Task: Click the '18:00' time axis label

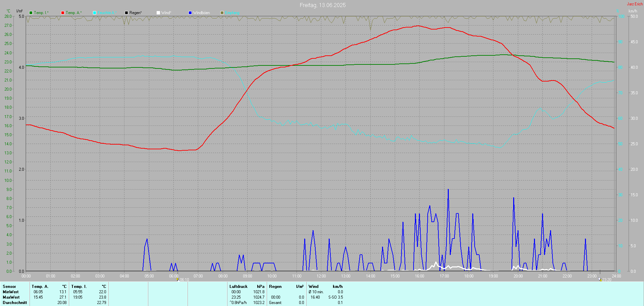Action: coord(469,276)
